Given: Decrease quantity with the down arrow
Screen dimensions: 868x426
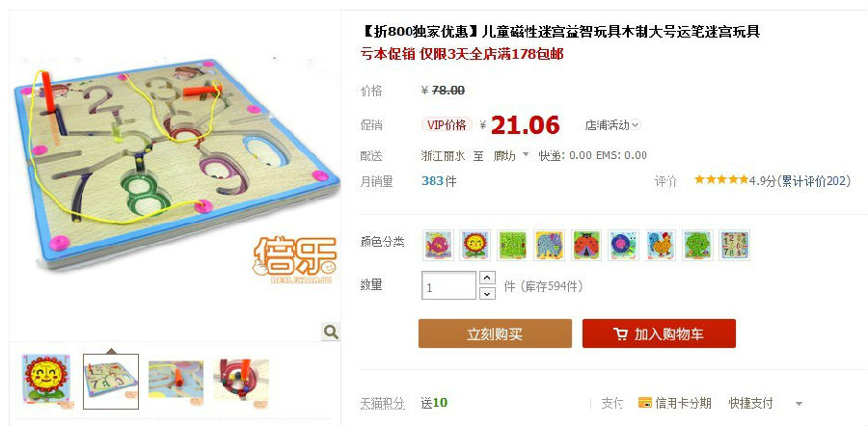Looking at the screenshot, I should pos(487,293).
